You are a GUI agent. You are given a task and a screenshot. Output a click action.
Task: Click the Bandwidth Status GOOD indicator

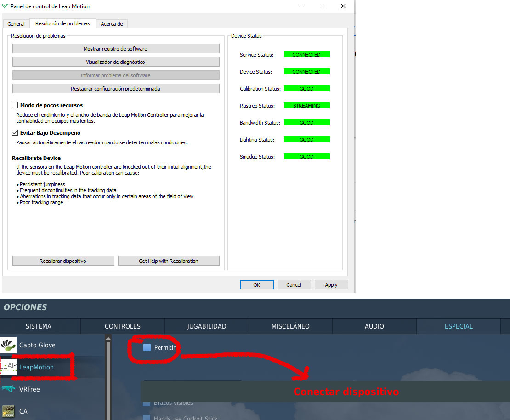pyautogui.click(x=307, y=123)
